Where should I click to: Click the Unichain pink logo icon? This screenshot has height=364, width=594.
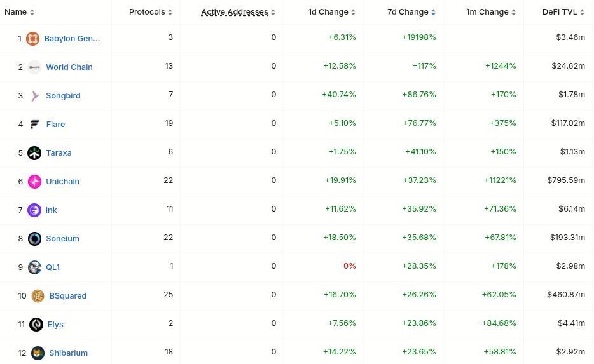click(x=34, y=182)
